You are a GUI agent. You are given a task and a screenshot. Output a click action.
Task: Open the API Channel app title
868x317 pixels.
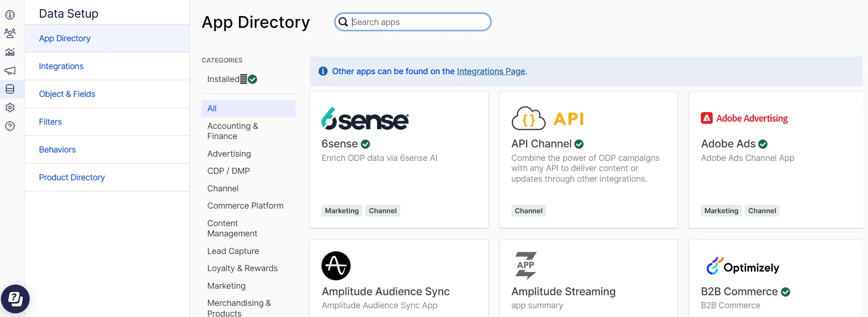point(541,144)
